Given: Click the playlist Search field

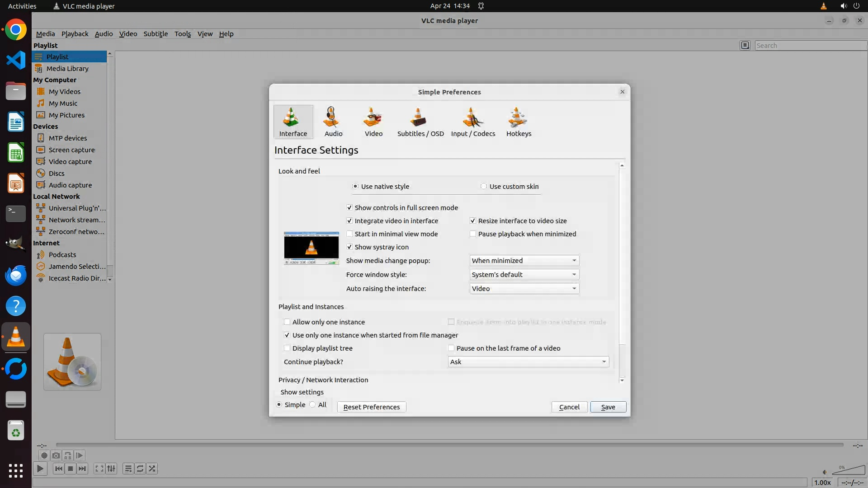Looking at the screenshot, I should (x=809, y=46).
